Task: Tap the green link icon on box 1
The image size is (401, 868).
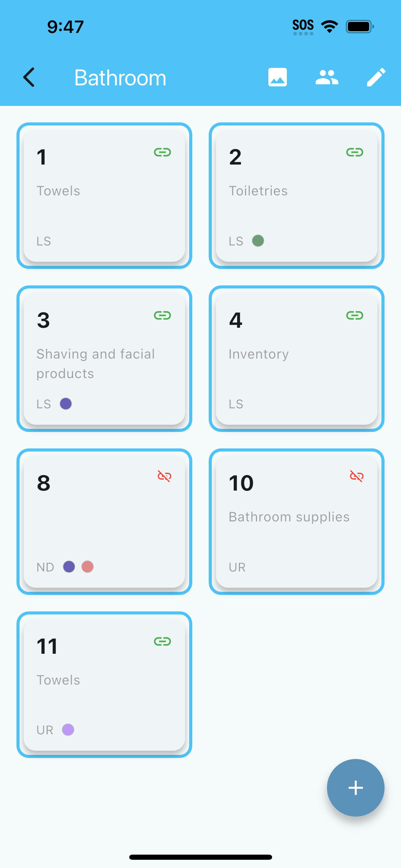Action: click(x=162, y=152)
